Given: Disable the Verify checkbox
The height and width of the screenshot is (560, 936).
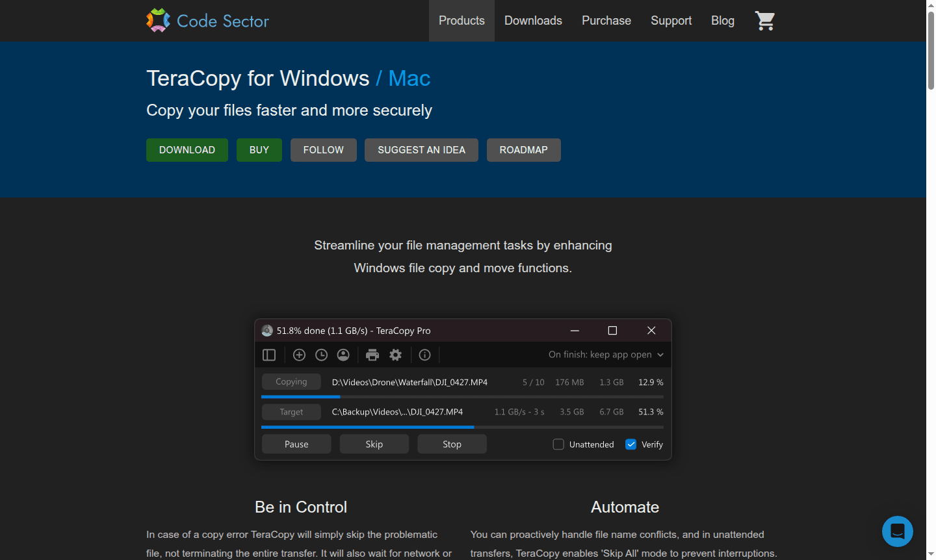Looking at the screenshot, I should pyautogui.click(x=630, y=444).
